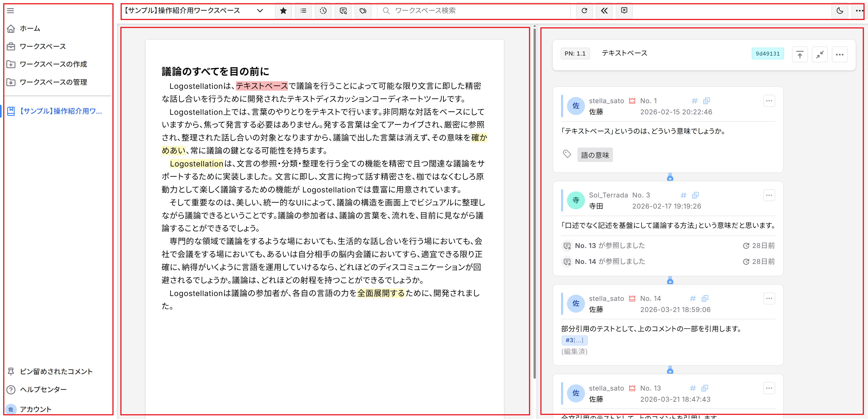The width and height of the screenshot is (868, 419).
Task: Click the PN: 1.1 badge
Action: (575, 54)
